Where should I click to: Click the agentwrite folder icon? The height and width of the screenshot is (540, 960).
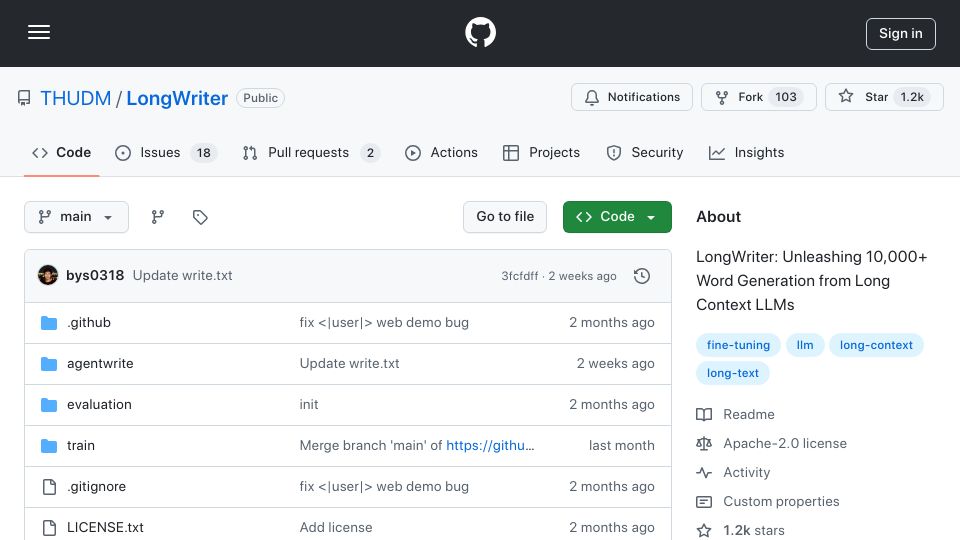point(49,364)
